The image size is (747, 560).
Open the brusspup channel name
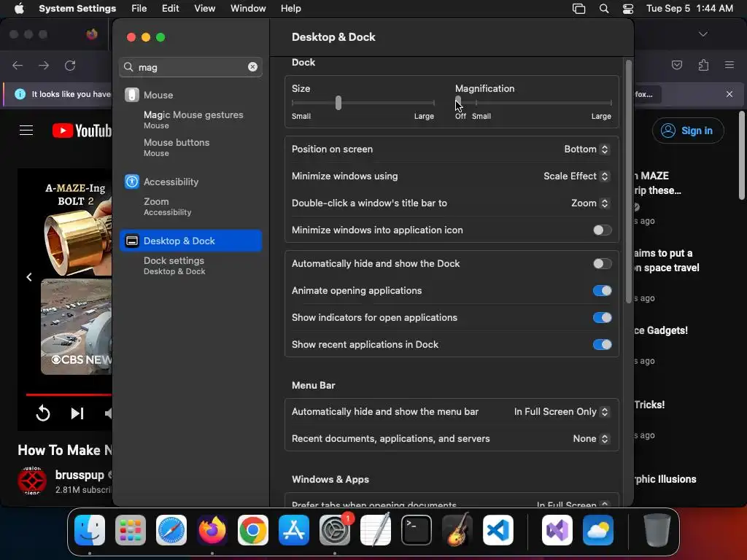tap(80, 475)
